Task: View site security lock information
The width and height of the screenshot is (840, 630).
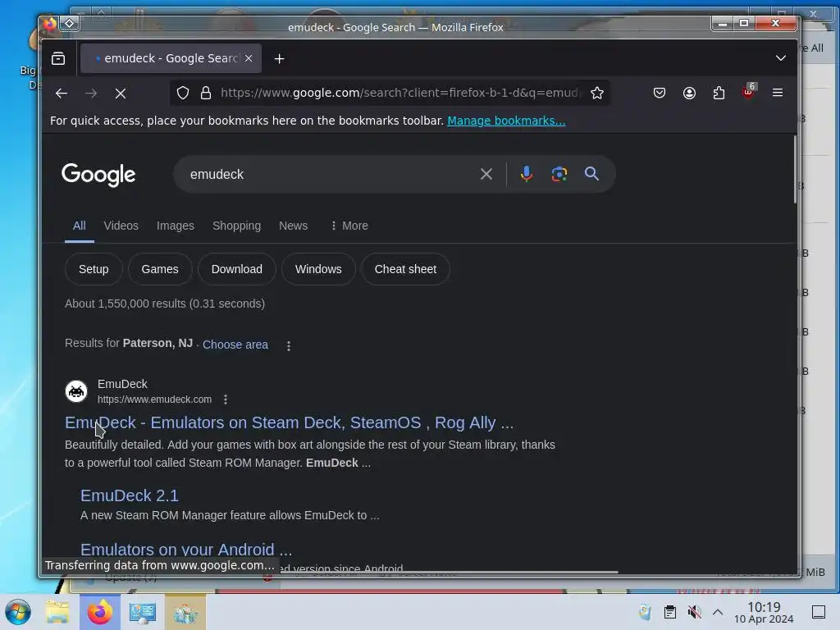Action: point(205,93)
